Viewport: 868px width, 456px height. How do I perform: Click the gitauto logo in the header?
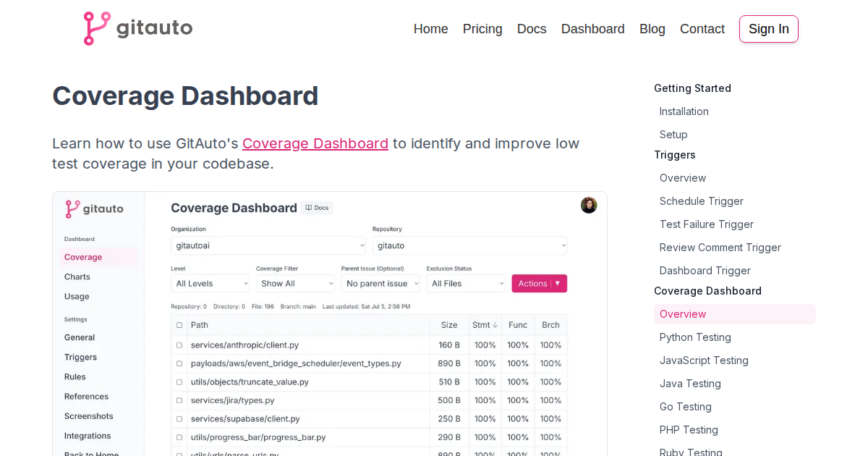tap(138, 28)
